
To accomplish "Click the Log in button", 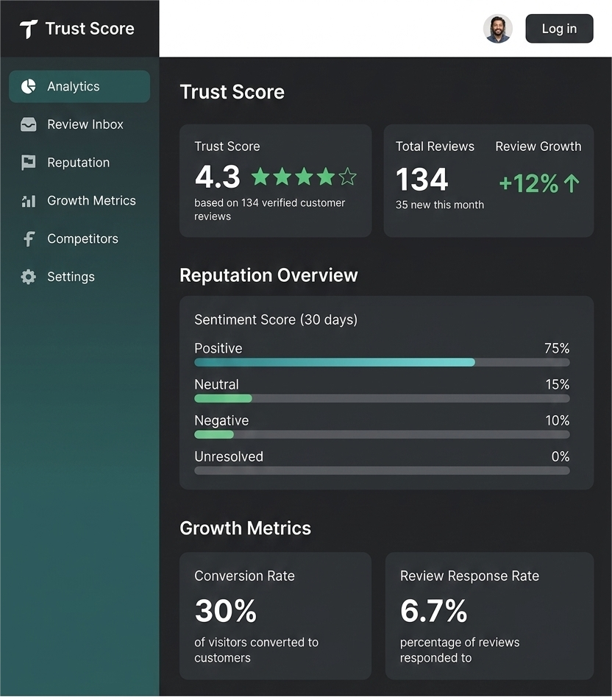I will (x=559, y=28).
